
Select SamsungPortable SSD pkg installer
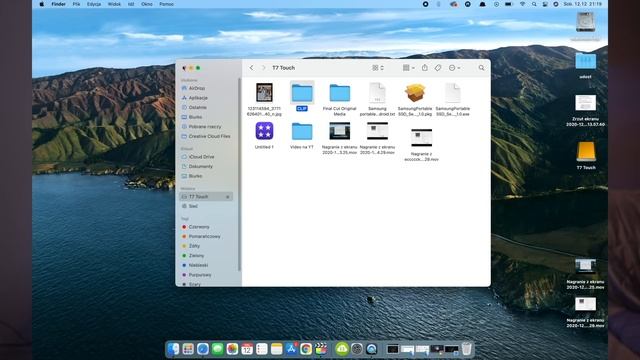point(415,93)
